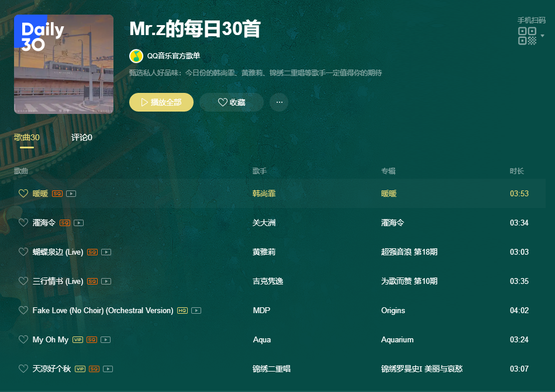Click SQ quality badge on 三行情书 (Live)

tap(92, 281)
